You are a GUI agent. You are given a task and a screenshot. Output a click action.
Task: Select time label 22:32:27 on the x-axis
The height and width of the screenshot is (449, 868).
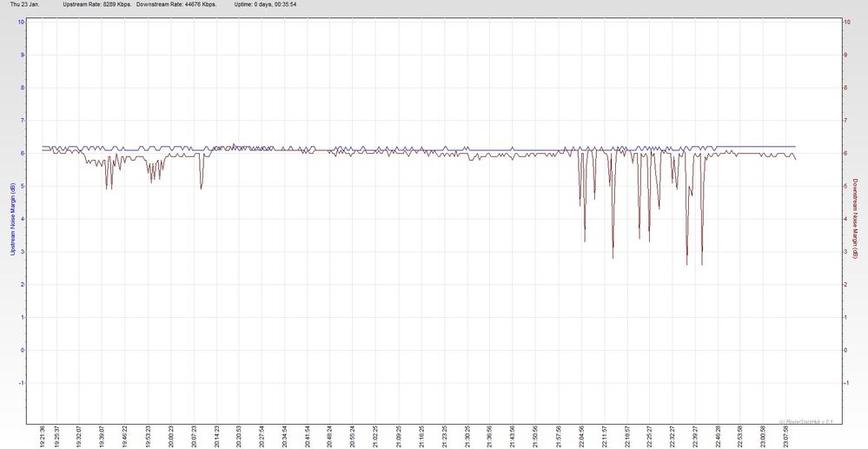672,436
